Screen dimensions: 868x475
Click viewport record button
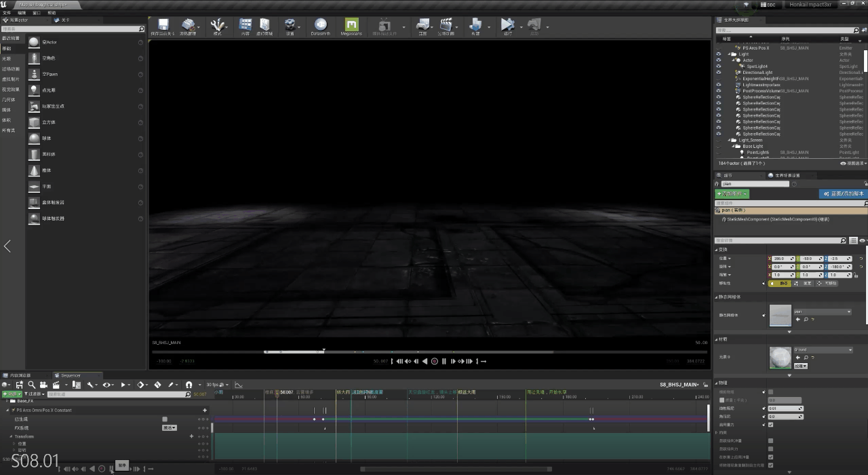click(x=435, y=362)
